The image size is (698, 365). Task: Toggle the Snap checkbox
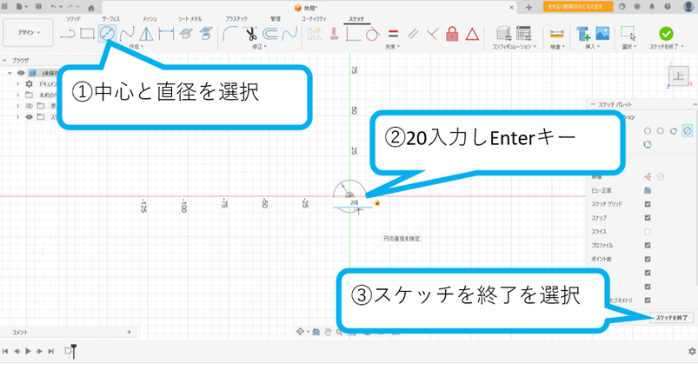pos(647,218)
